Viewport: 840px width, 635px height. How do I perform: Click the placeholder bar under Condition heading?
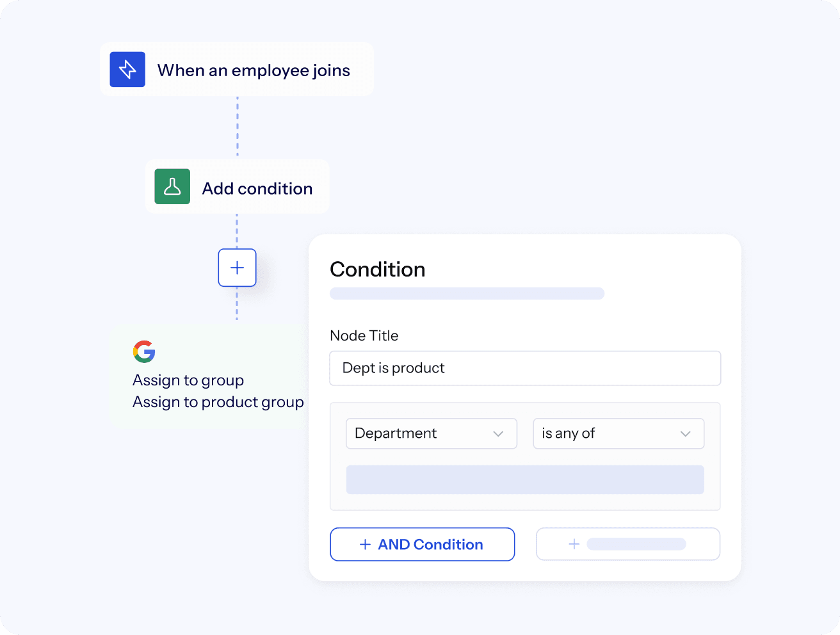coord(467,293)
